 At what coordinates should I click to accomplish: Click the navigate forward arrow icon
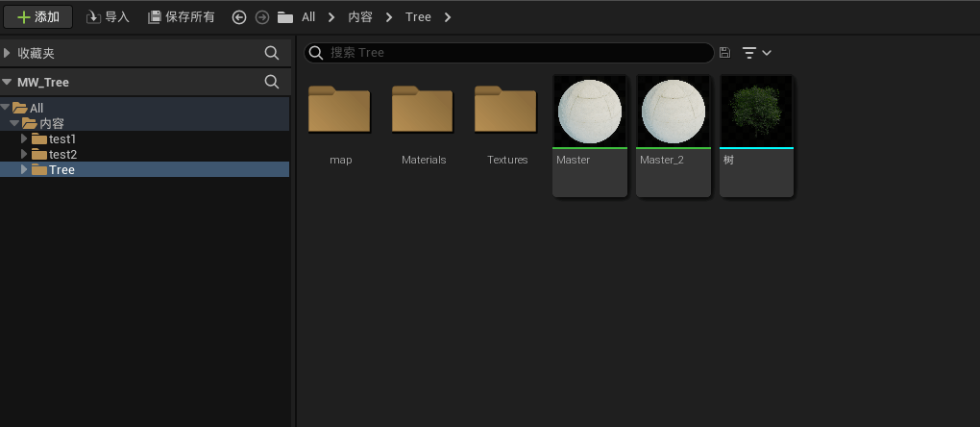pos(261,17)
